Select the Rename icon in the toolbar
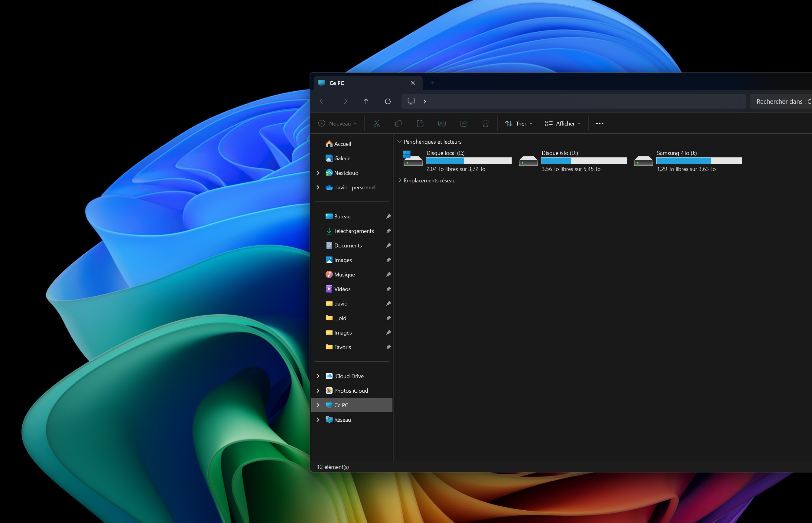Screen dimensions: 812x523 pos(442,123)
